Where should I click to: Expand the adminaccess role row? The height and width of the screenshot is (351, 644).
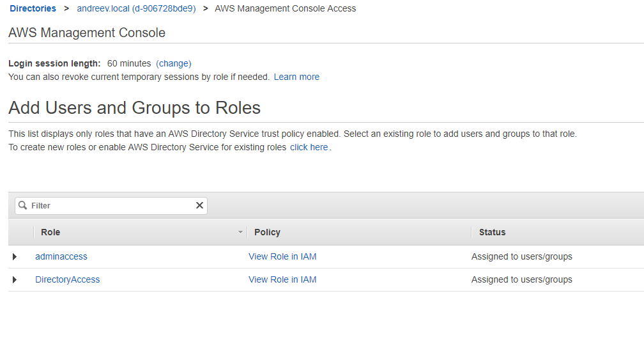pos(15,257)
